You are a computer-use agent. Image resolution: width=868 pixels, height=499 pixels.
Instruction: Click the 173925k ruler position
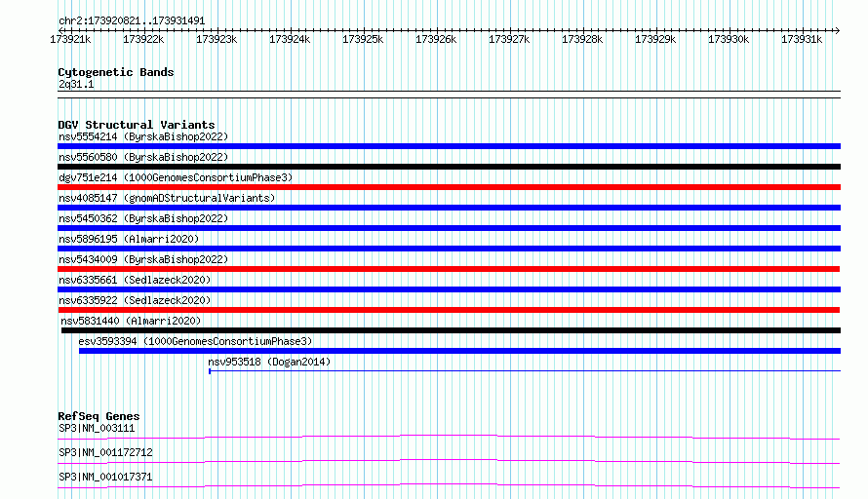(363, 39)
